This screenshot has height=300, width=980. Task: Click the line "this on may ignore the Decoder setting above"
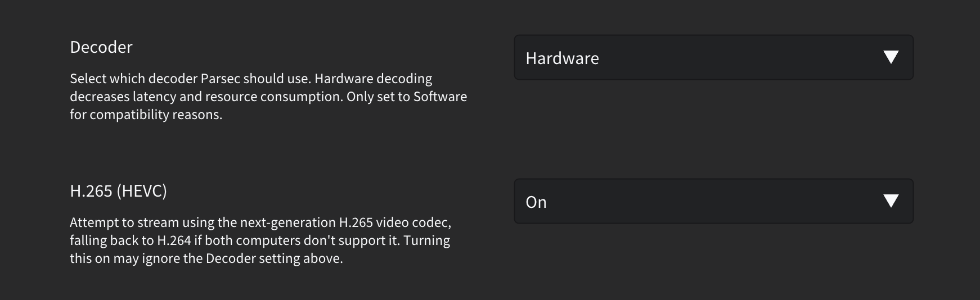pos(206,258)
